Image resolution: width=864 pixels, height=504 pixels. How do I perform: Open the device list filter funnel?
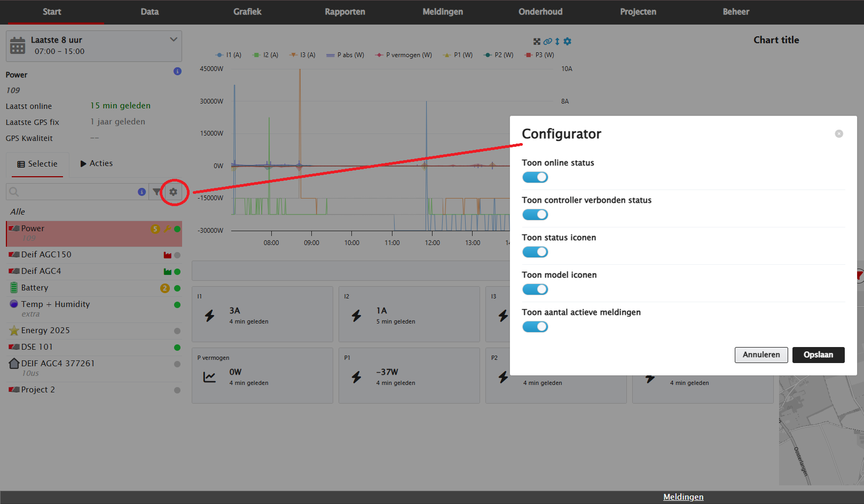[x=156, y=192]
